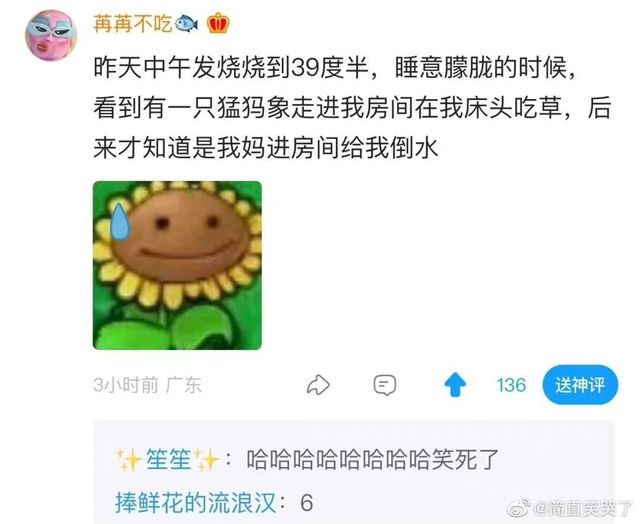Viewport: 640px width, 524px height.
Task: Upvote the post with blue arrow
Action: (x=455, y=385)
